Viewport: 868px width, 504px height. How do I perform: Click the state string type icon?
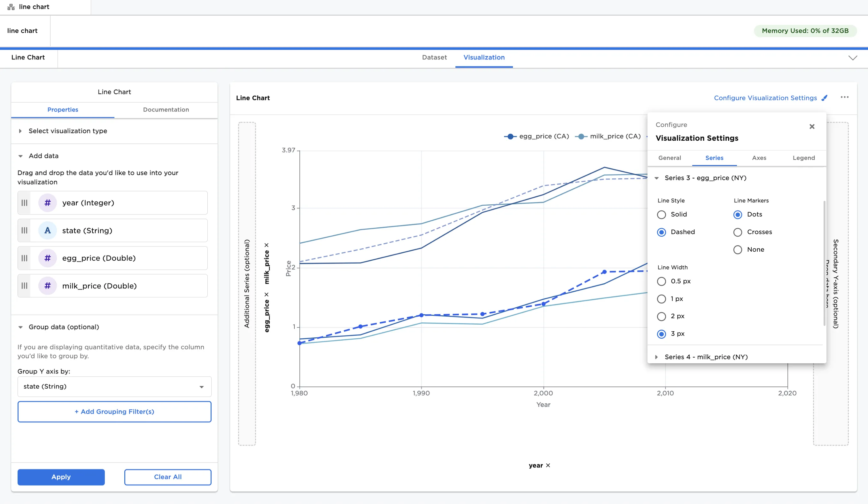[x=48, y=230]
